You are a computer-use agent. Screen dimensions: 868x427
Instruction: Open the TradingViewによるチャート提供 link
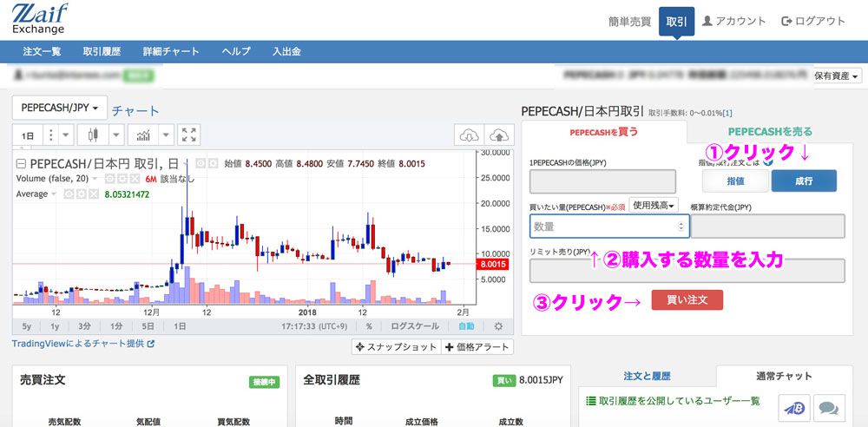tap(83, 344)
